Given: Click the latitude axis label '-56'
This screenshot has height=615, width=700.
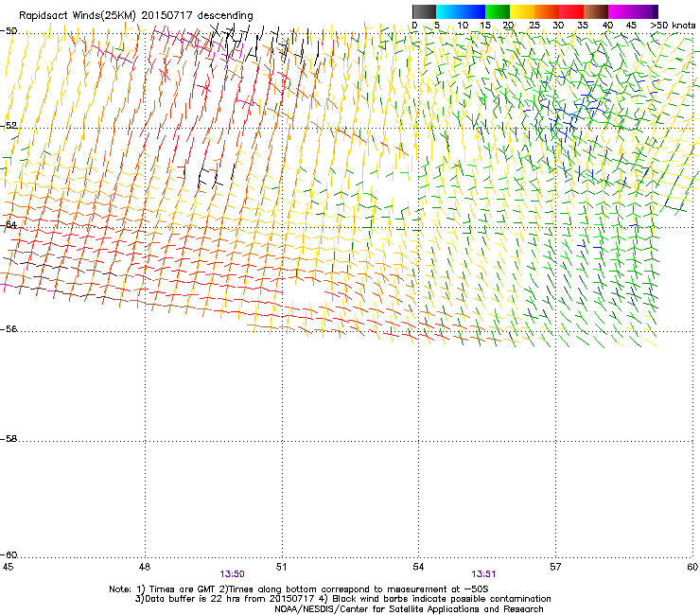Looking at the screenshot, I should click(x=9, y=329).
